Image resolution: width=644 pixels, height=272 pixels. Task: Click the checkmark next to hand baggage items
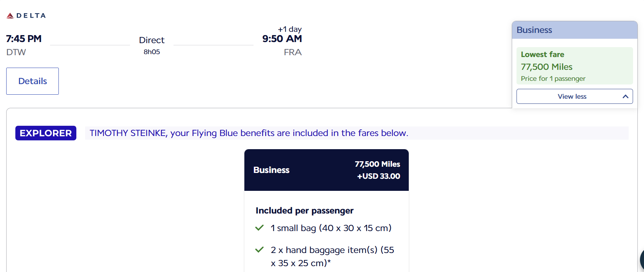coord(259,250)
